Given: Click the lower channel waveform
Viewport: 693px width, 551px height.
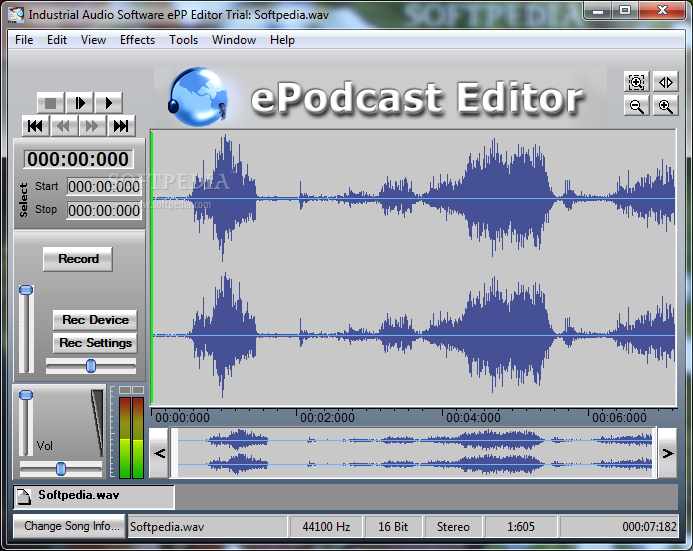Looking at the screenshot, I should click(x=414, y=336).
